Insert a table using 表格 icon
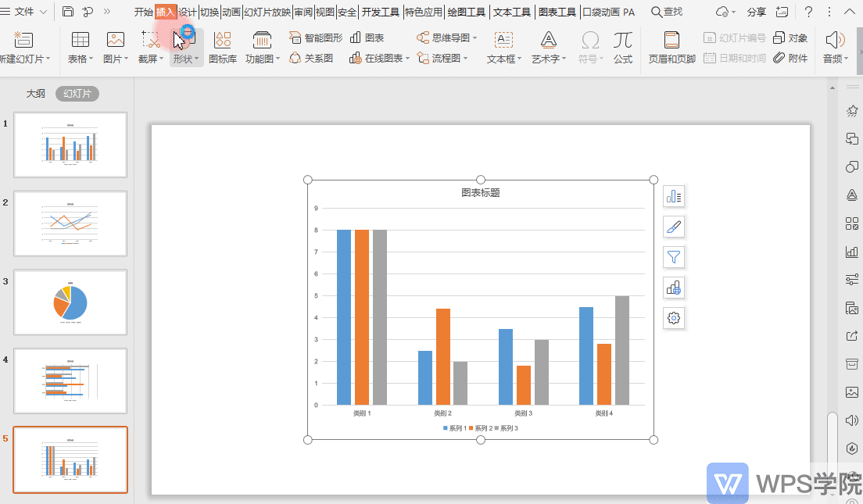Image resolution: width=863 pixels, height=504 pixels. coord(81,48)
